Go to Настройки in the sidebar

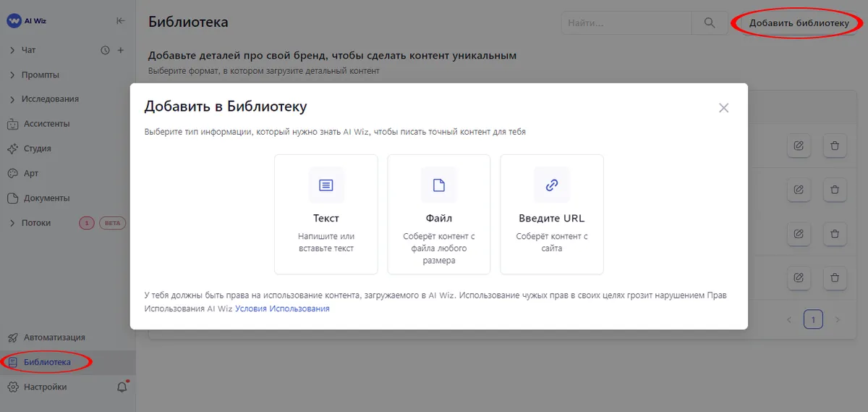[45, 387]
